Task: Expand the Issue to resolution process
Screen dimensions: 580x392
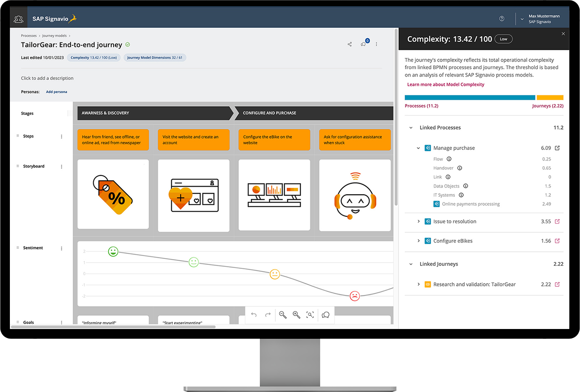Action: [x=419, y=221]
